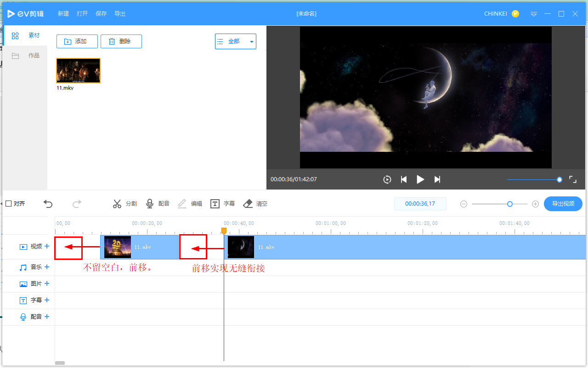Click the 添加 add material button
This screenshot has width=588, height=368.
coord(77,41)
